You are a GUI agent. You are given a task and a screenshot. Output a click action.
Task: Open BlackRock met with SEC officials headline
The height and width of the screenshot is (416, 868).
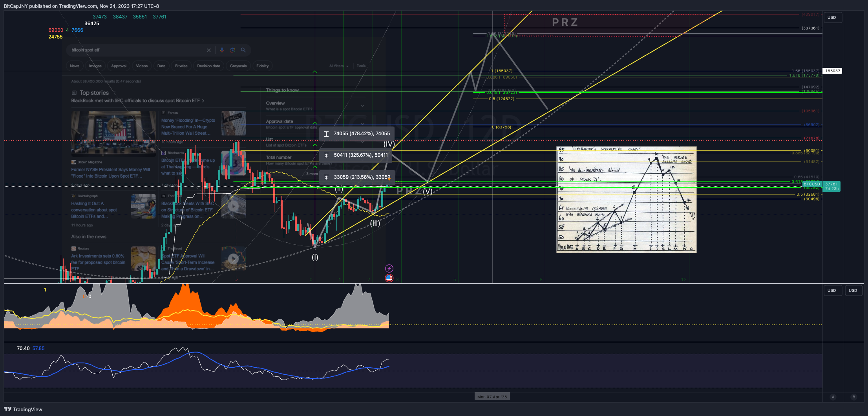tap(135, 101)
